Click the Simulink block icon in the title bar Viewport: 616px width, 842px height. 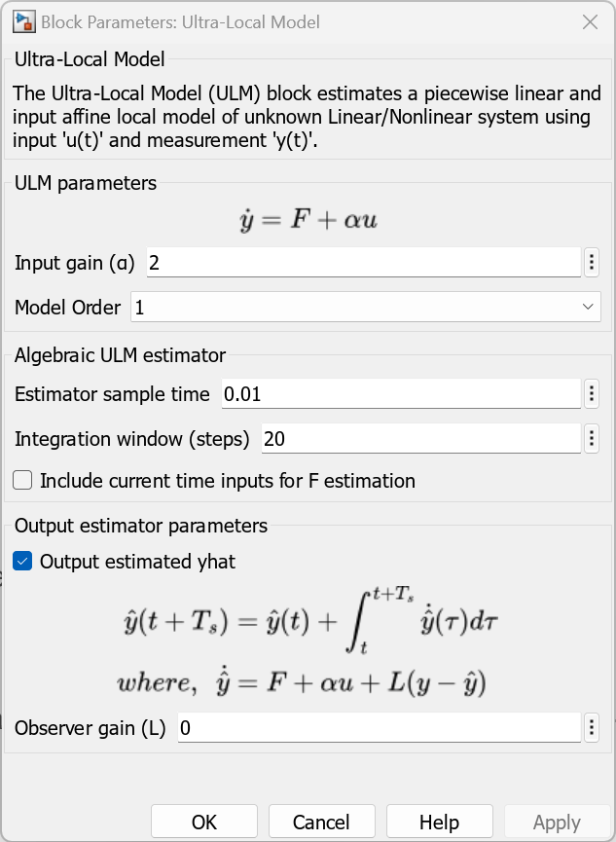24,20
